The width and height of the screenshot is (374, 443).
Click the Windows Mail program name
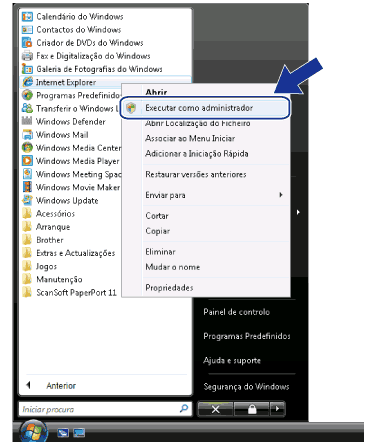tap(62, 135)
